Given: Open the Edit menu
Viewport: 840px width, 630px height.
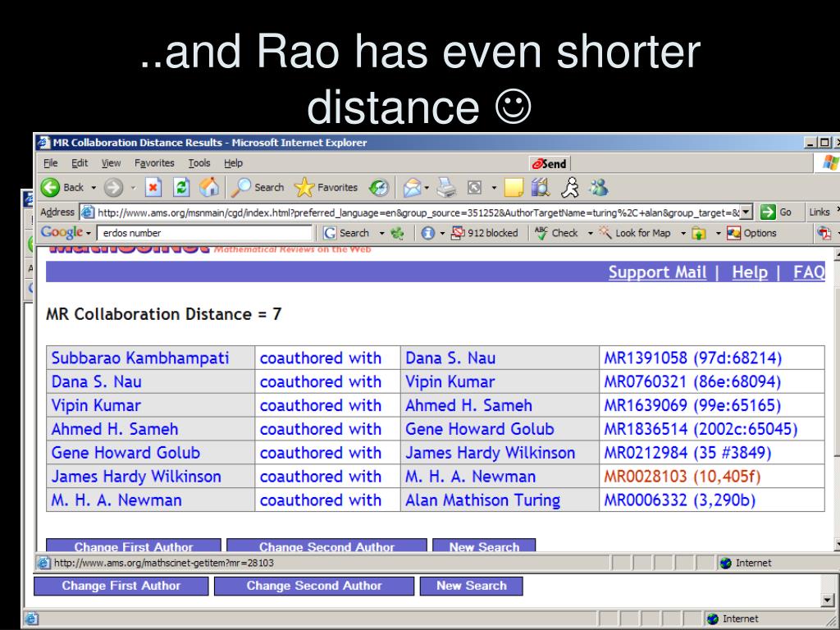Looking at the screenshot, I should coord(80,163).
